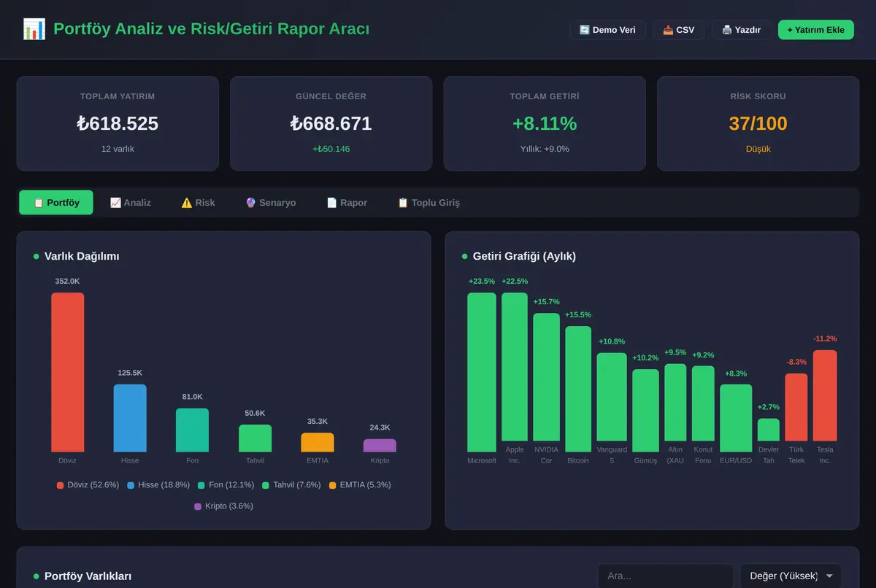This screenshot has height=588, width=876.
Task: Click the Hisse (18.8%) legend swatch
Action: tap(131, 485)
